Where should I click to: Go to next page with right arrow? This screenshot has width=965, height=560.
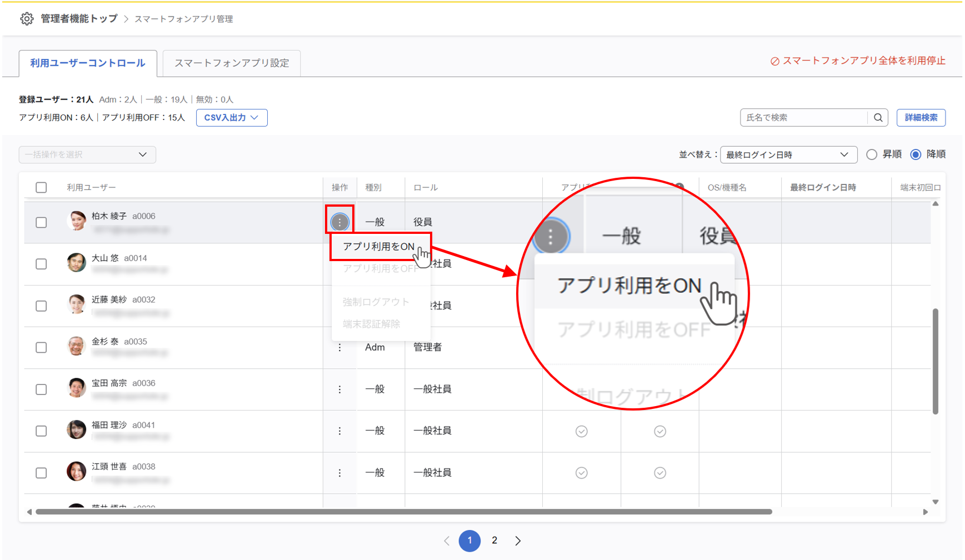coord(518,541)
